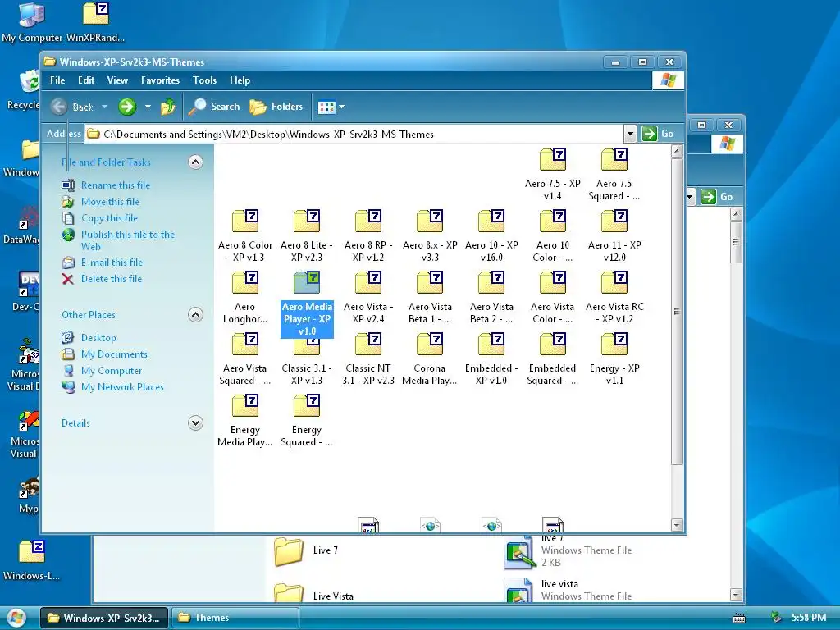Viewport: 840px width, 630px height.
Task: Select Energy - XP v1.1 file
Action: pyautogui.click(x=614, y=358)
